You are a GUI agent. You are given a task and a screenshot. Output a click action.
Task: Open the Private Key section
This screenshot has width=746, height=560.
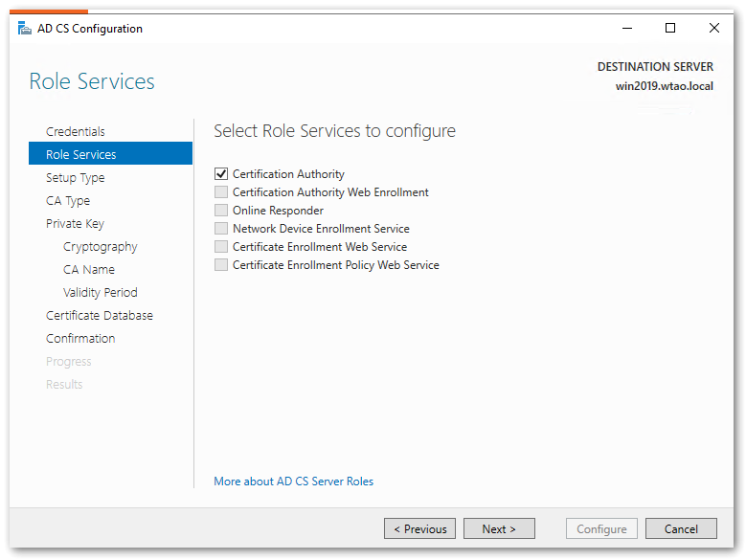click(75, 223)
